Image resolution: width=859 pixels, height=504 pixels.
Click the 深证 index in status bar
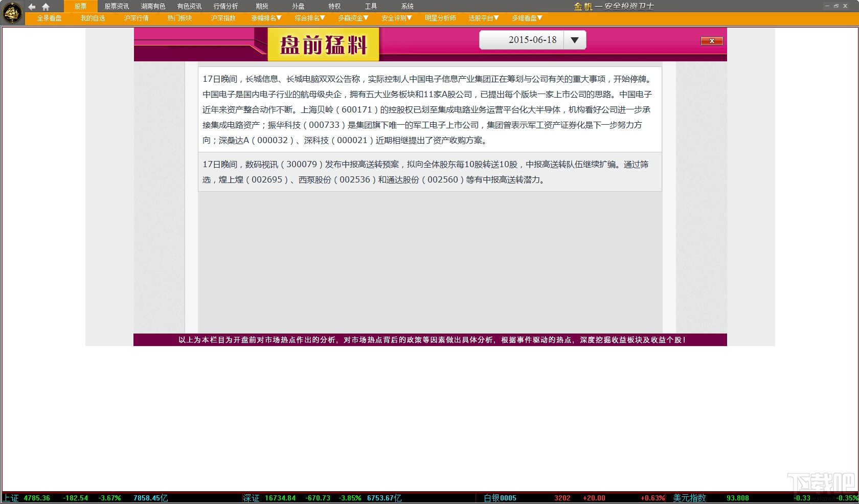251,498
